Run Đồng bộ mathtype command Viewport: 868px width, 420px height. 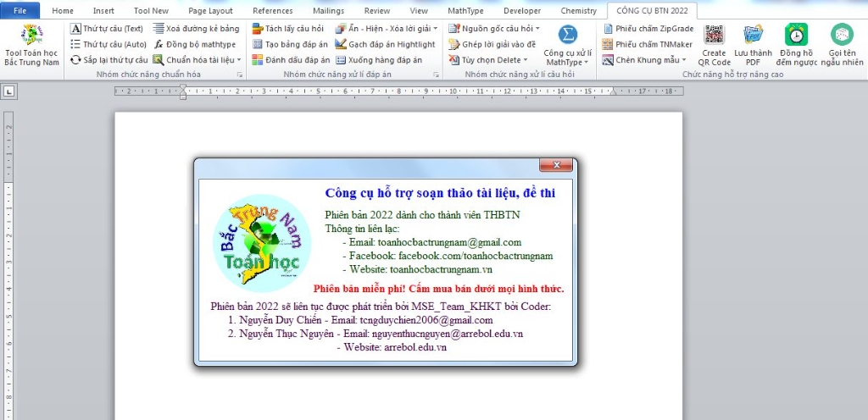click(194, 44)
